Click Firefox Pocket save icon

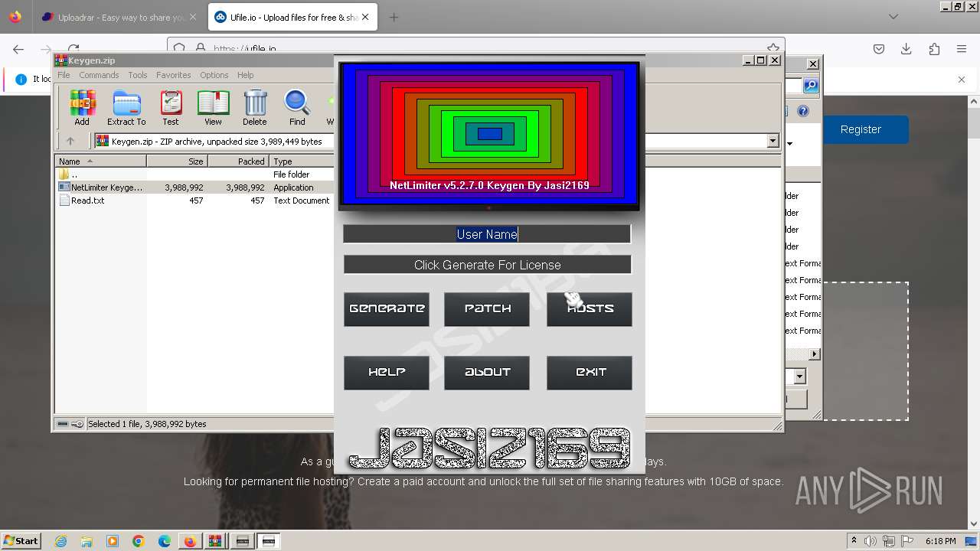point(879,49)
